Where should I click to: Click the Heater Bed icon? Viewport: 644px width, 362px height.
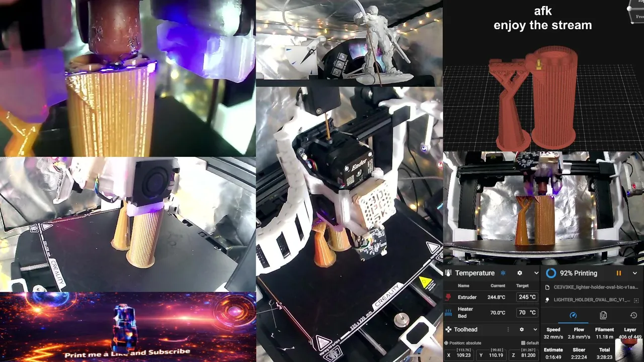coord(448,312)
